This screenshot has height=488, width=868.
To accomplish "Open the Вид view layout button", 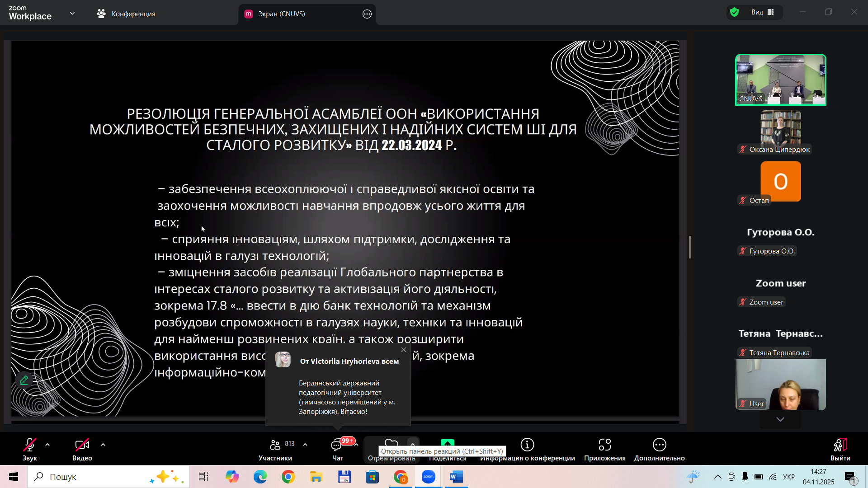I will pyautogui.click(x=763, y=12).
